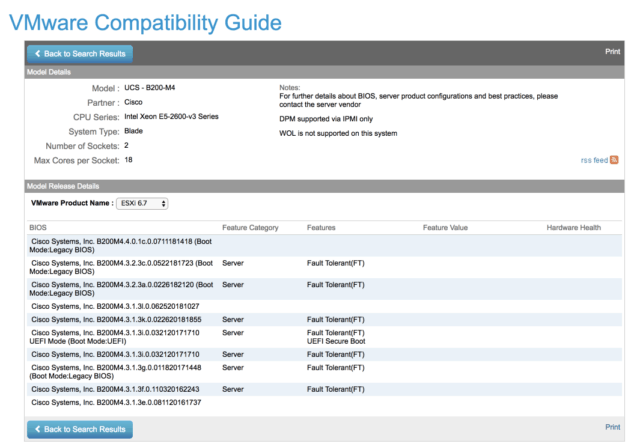
Task: Select the B200M4.4.0.1c.0.0711181418 BIOS row
Action: coord(324,246)
